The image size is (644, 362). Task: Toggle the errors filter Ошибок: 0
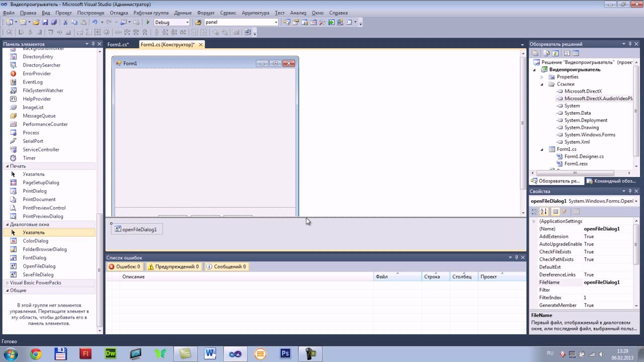click(124, 266)
